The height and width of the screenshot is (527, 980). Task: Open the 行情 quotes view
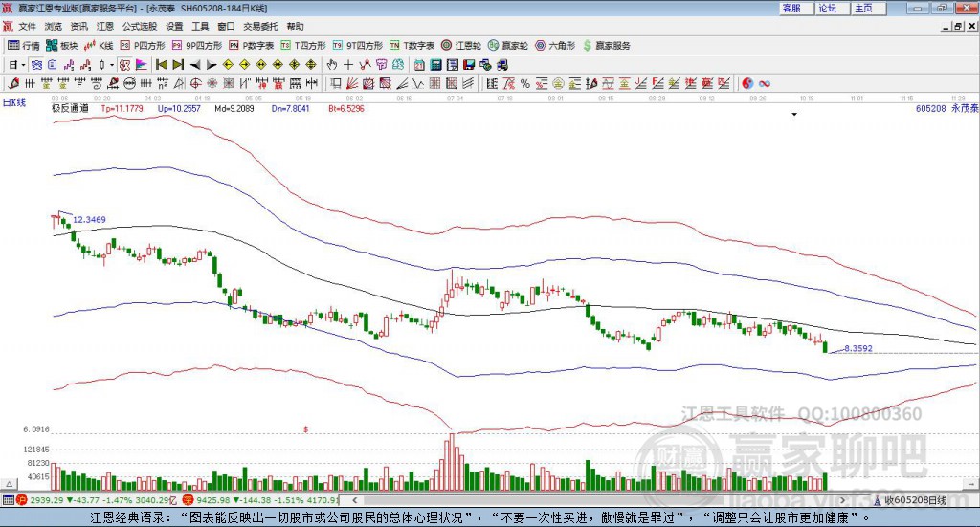click(x=24, y=46)
